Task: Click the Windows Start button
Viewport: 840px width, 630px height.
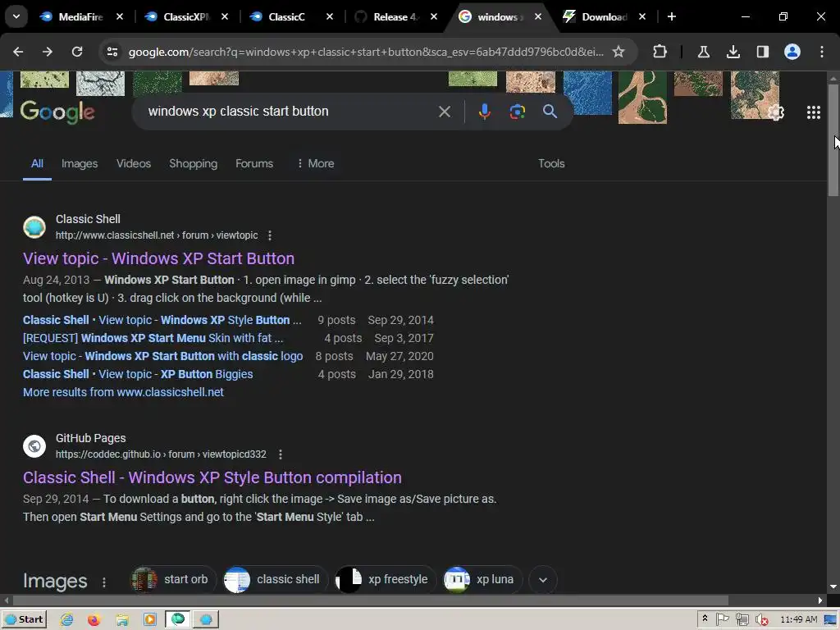Action: [x=24, y=620]
